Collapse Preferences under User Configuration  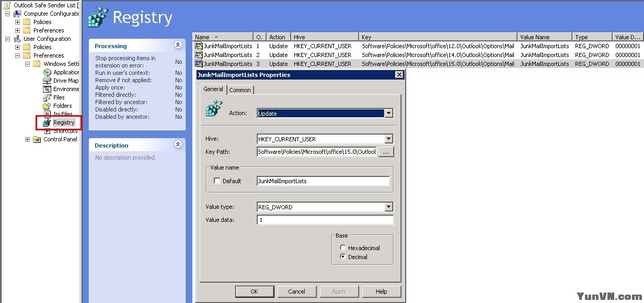pos(17,55)
